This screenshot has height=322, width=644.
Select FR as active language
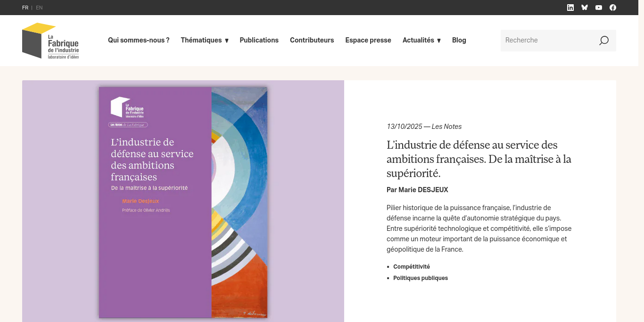pyautogui.click(x=25, y=8)
